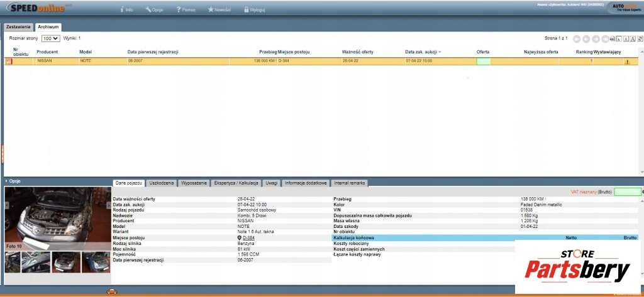The image size is (644, 297).
Task: Open the Pomoc help menu
Action: 186,9
